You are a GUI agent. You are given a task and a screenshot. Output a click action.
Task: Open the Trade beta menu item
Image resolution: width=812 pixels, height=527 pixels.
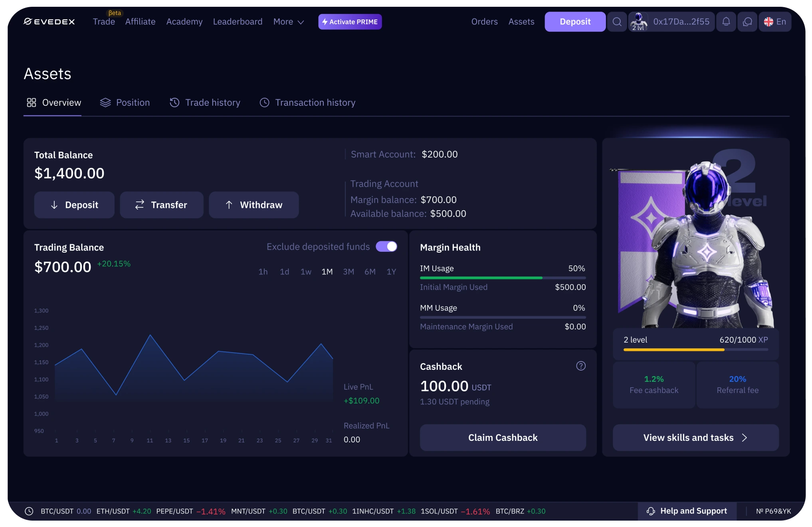[104, 22]
